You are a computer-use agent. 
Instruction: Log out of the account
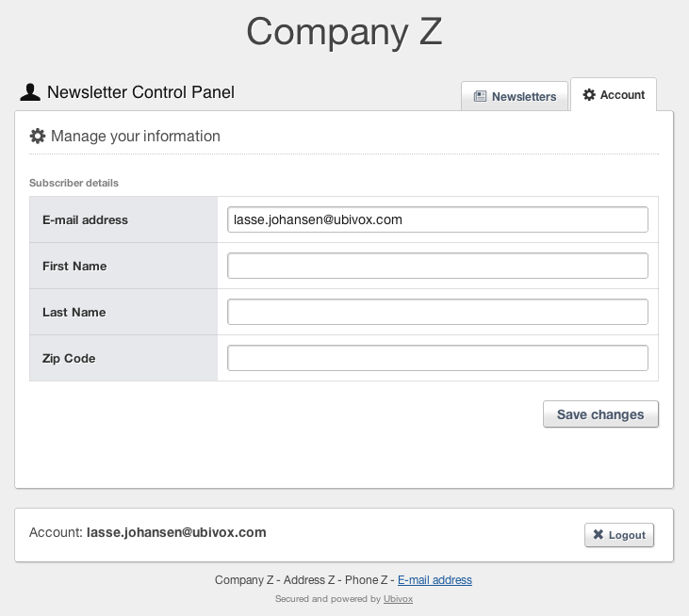(619, 535)
